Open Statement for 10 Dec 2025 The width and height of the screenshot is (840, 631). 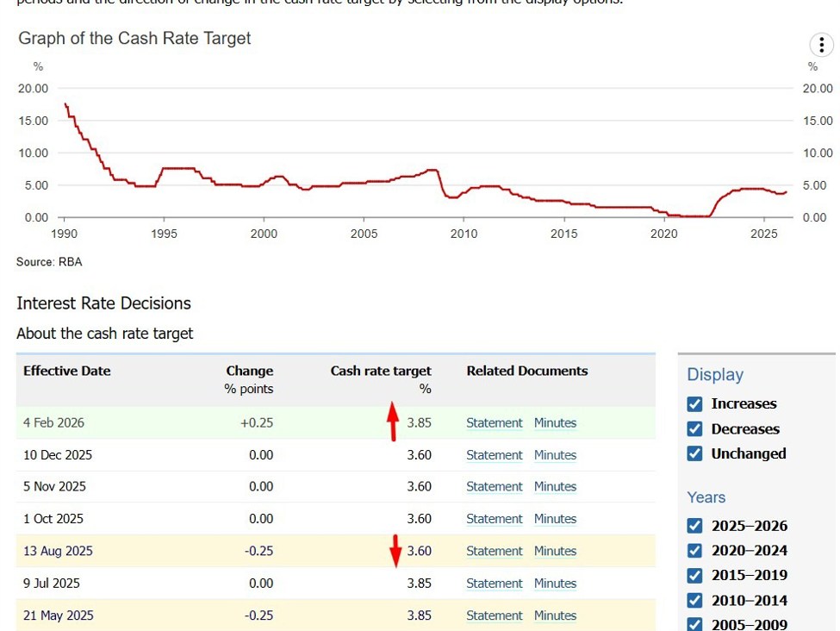pyautogui.click(x=494, y=455)
